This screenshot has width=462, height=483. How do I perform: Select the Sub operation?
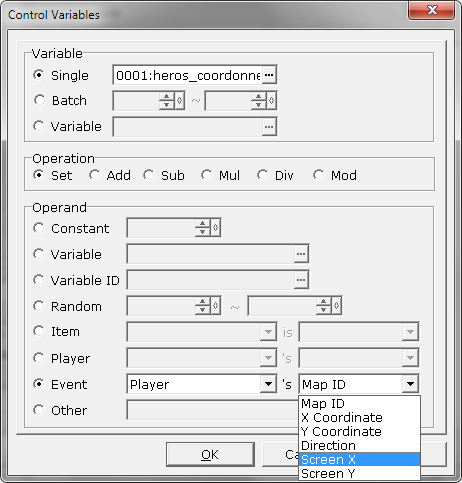[x=149, y=175]
